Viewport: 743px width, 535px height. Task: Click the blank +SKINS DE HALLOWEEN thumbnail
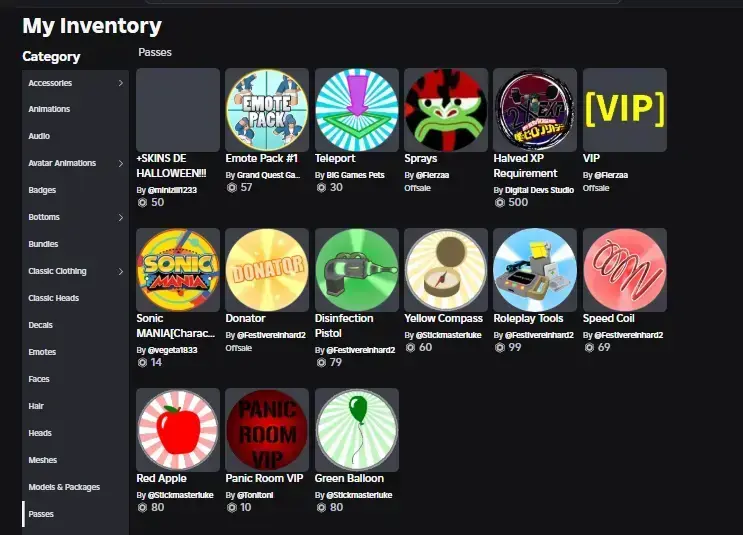click(178, 110)
